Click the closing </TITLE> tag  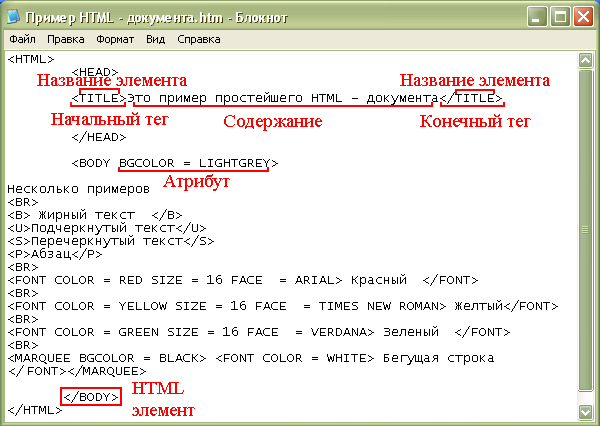point(471,98)
